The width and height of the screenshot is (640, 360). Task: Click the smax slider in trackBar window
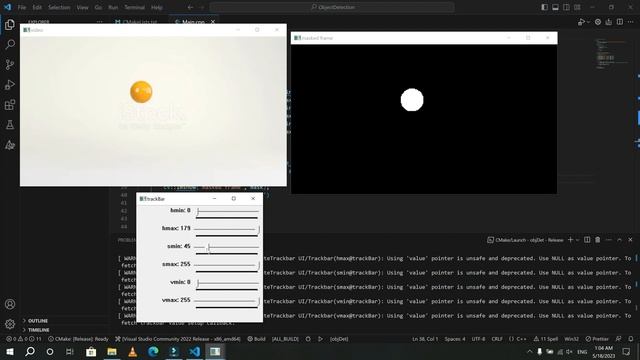coord(227,265)
